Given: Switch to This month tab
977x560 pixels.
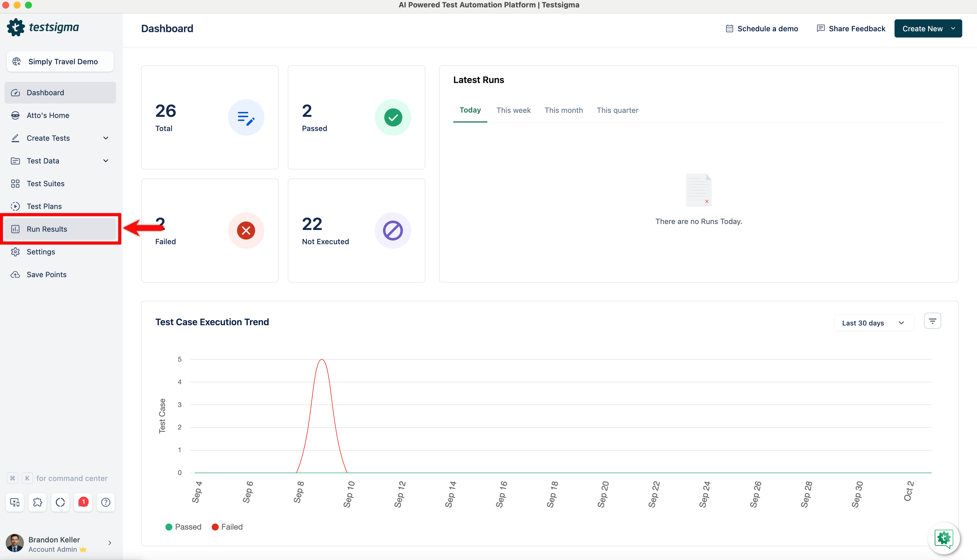Looking at the screenshot, I should click(x=564, y=110).
